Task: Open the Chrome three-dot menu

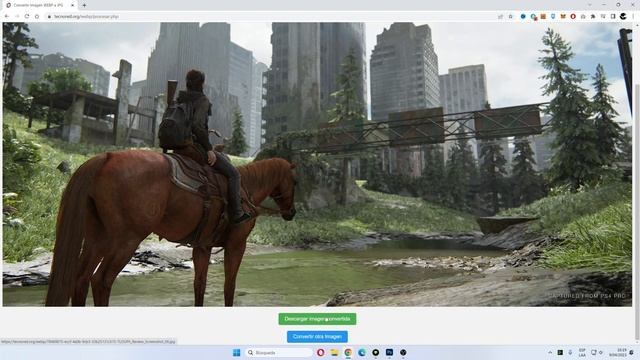Action: (x=633, y=16)
